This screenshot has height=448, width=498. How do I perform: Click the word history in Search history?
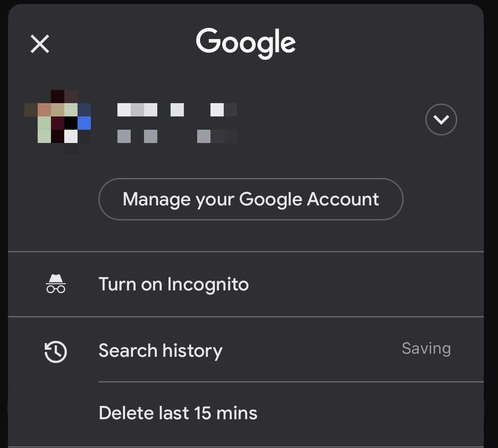192,351
